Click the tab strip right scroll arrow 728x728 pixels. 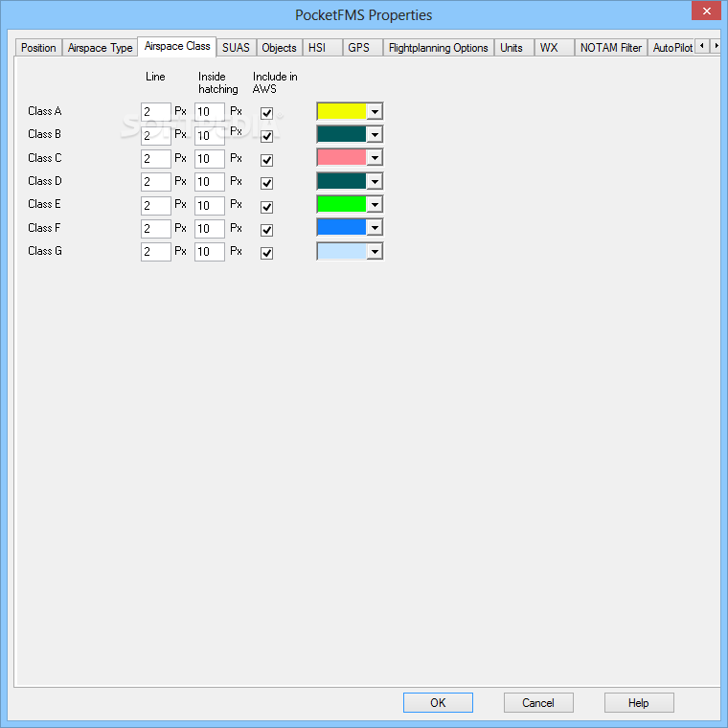[716, 46]
